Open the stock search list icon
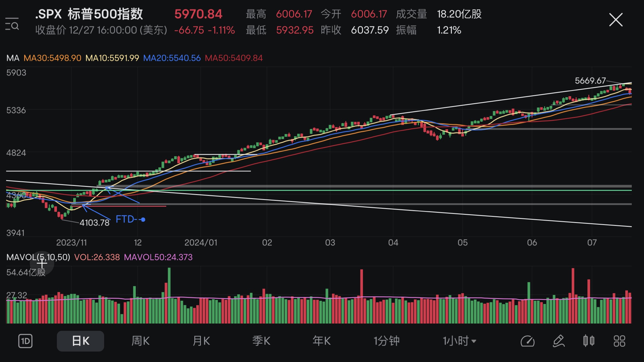The image size is (644, 362). click(x=12, y=24)
